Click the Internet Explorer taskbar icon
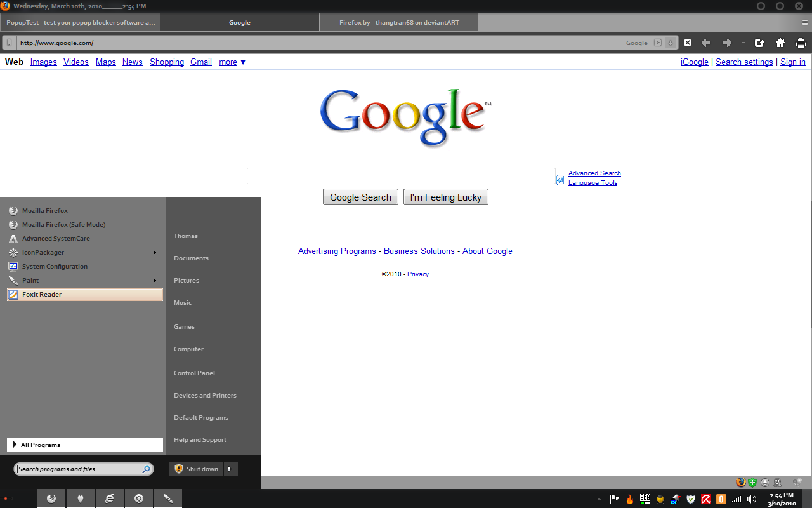Viewport: 812px width, 508px height. [x=110, y=498]
